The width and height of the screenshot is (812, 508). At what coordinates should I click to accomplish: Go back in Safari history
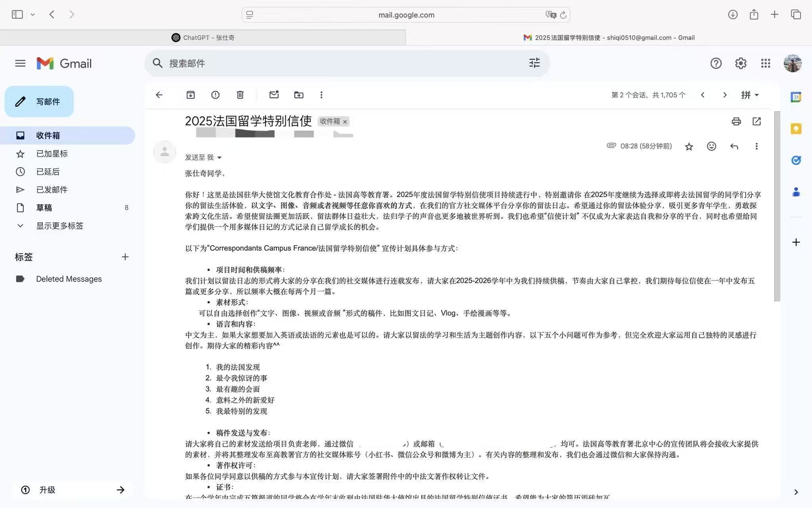52,15
